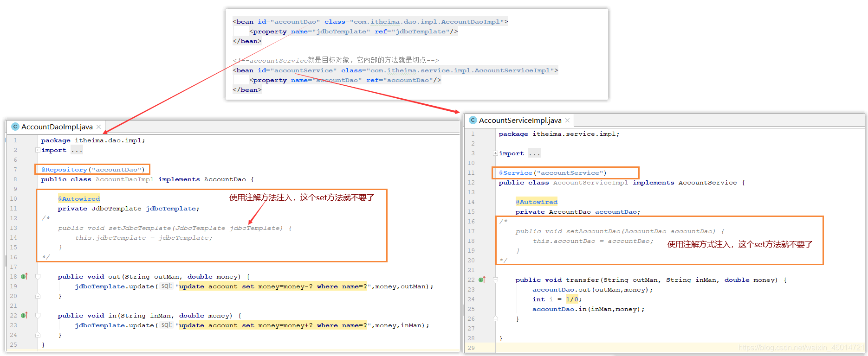Click the @Service("accountService") annotation

tap(553, 173)
